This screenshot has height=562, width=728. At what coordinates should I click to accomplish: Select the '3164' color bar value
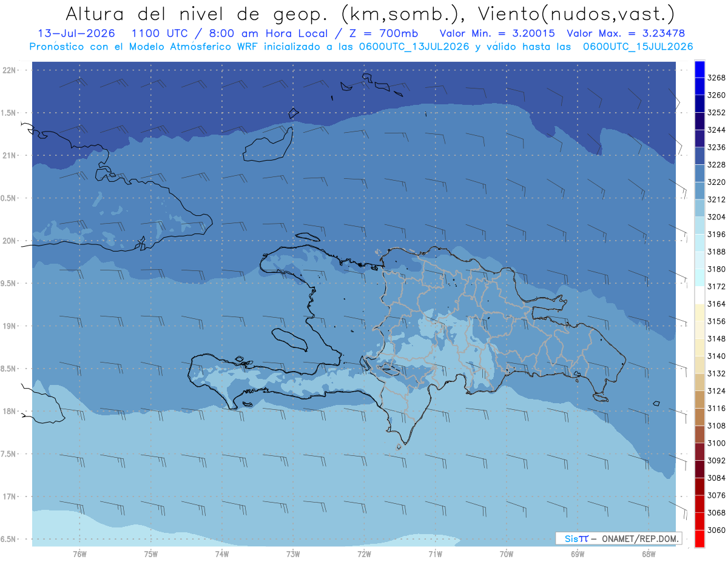[x=716, y=304]
